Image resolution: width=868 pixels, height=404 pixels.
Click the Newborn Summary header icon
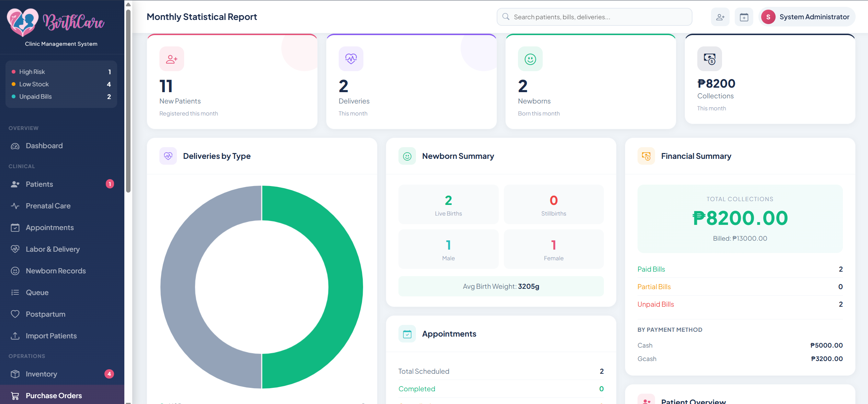pos(407,156)
